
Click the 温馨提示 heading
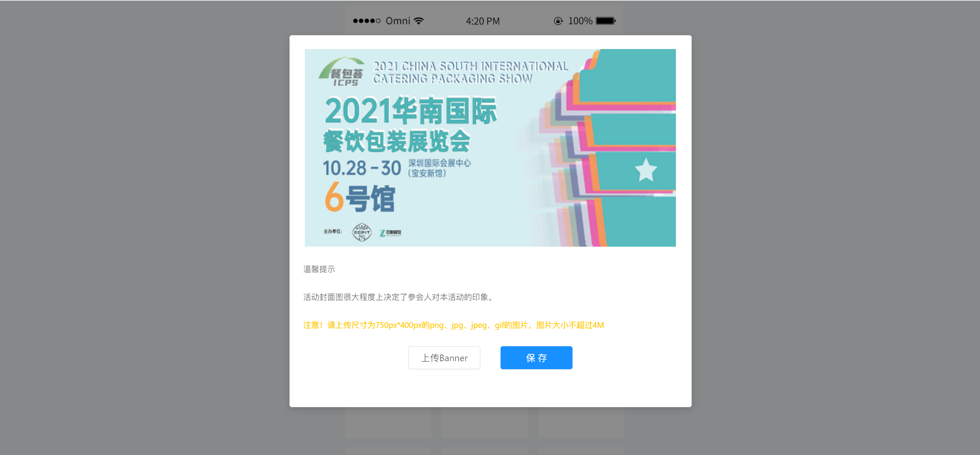point(319,269)
